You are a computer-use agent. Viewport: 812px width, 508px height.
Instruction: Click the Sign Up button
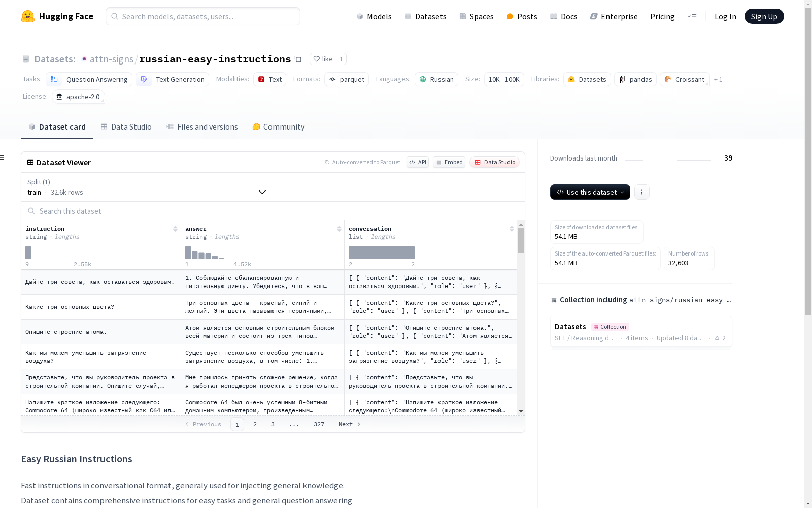[764, 16]
